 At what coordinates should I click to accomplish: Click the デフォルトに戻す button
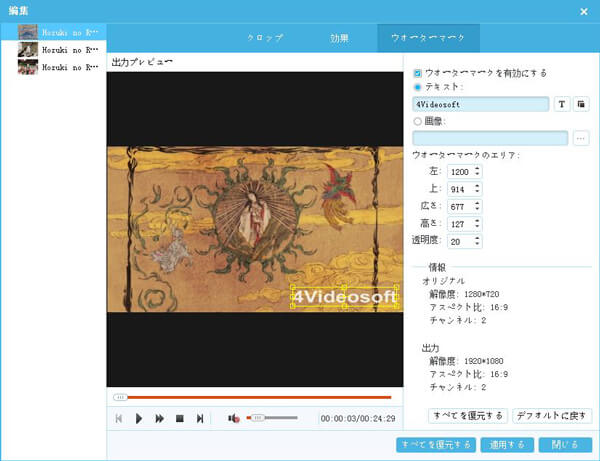pyautogui.click(x=553, y=415)
